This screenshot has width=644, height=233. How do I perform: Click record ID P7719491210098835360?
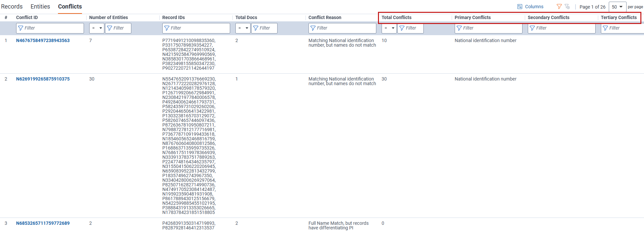[189, 40]
